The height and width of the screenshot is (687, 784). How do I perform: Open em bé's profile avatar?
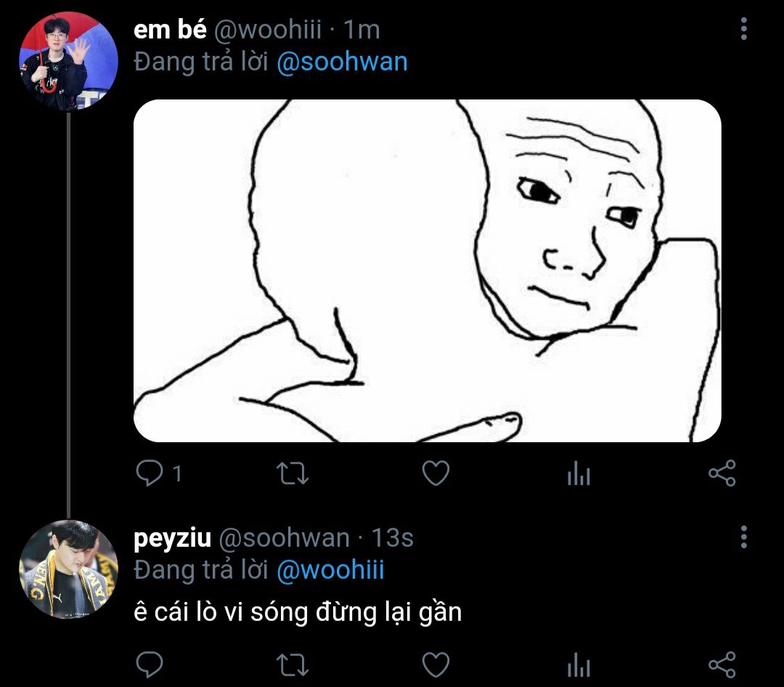(x=68, y=61)
